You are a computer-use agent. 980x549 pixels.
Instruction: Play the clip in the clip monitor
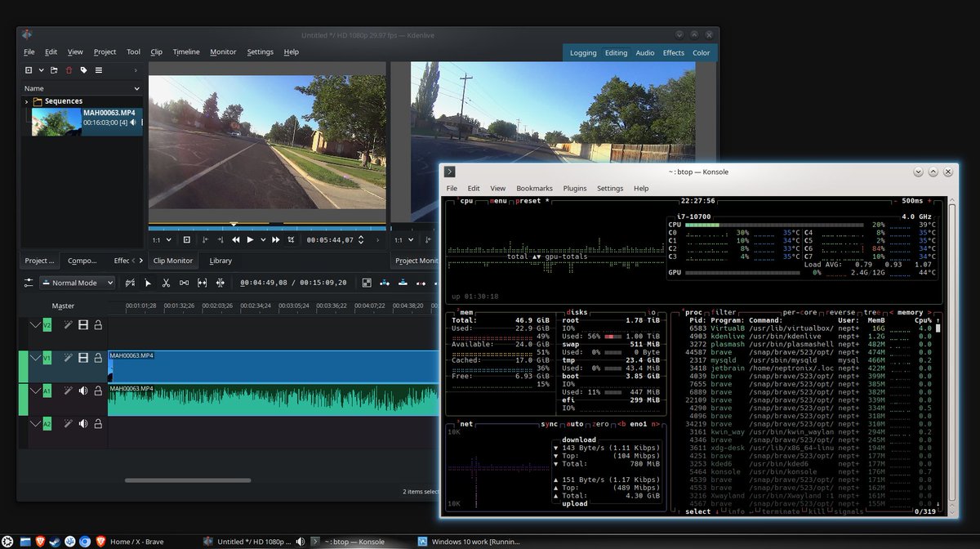(250, 240)
